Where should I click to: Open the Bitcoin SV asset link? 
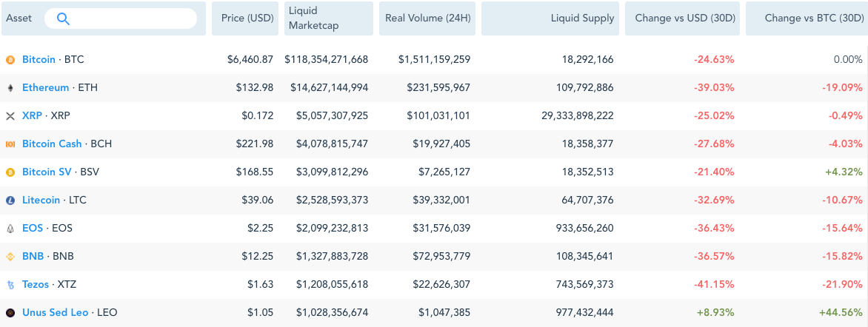[x=47, y=172]
